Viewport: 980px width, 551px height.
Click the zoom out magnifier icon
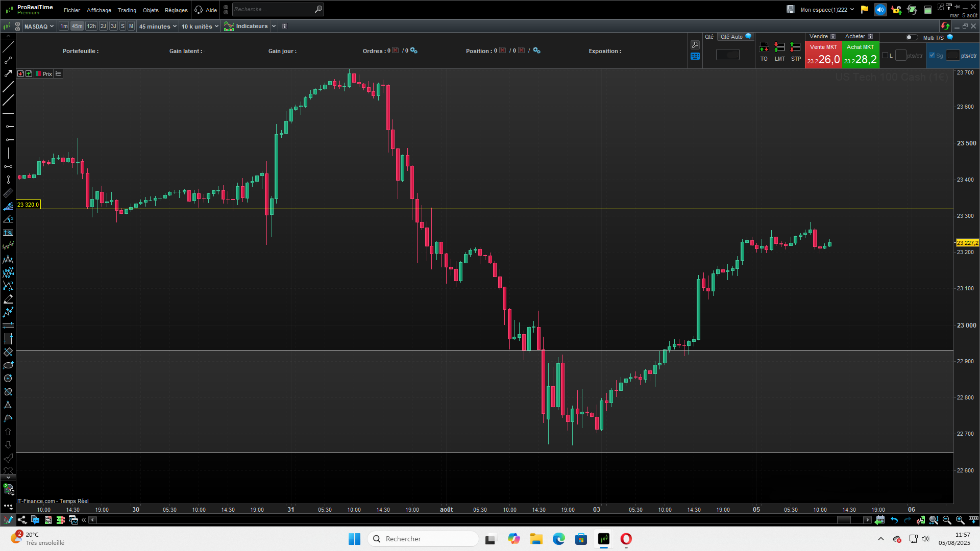(947, 520)
